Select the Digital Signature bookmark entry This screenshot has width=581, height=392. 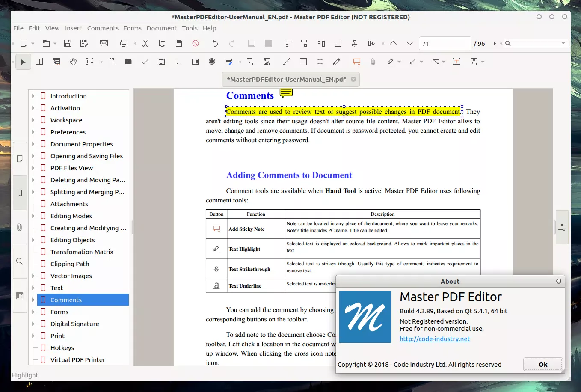[x=75, y=324]
